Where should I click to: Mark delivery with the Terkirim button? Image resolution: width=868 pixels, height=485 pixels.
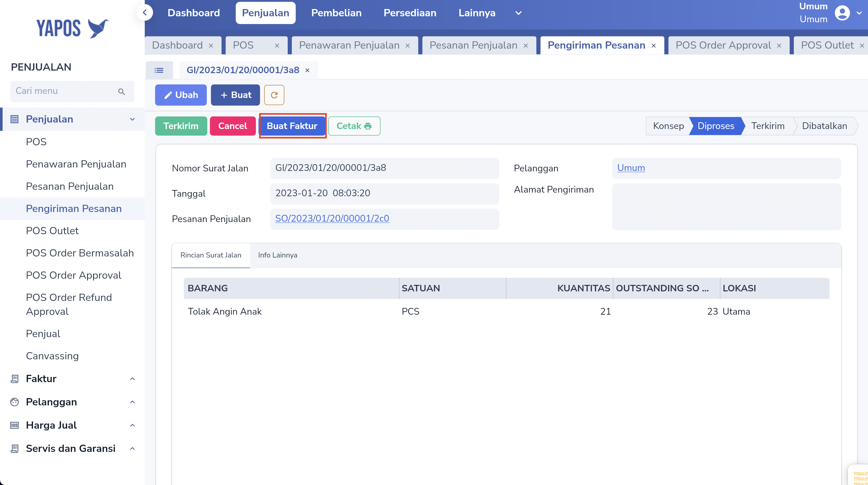pos(181,126)
